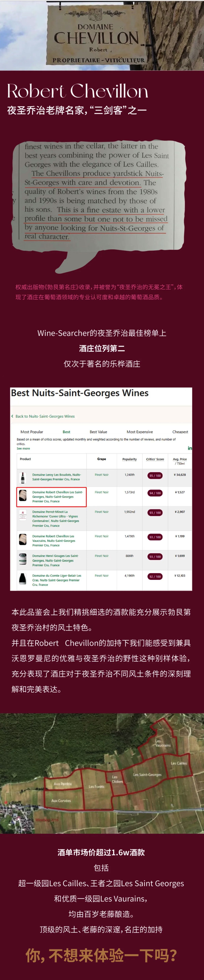Switch to the Cheapest tab
Viewport: 204px width, 980px height.
coord(180,432)
